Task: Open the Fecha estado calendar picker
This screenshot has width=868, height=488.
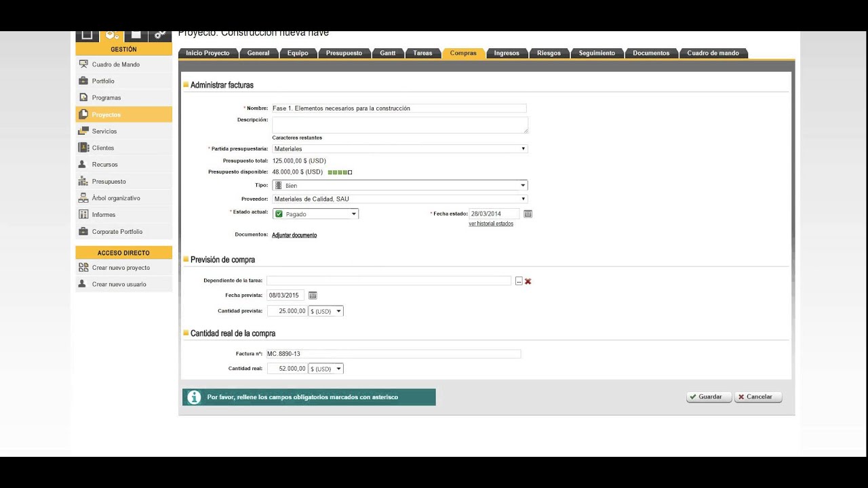Action: (x=528, y=214)
